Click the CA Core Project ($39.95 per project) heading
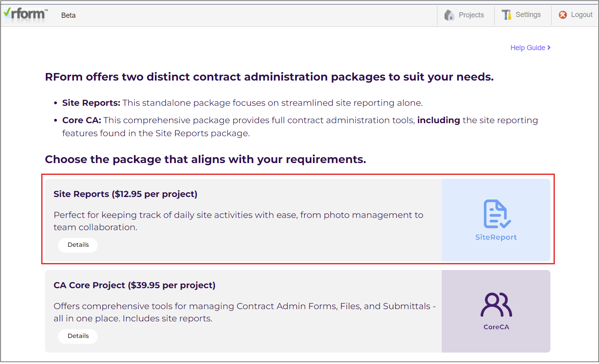 point(134,285)
